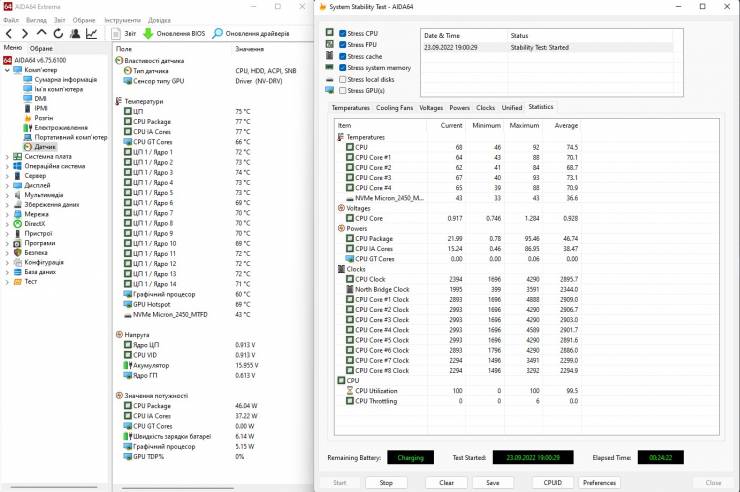740x492 pixels.
Task: Expand the Сервер tree node
Action: (x=7, y=175)
